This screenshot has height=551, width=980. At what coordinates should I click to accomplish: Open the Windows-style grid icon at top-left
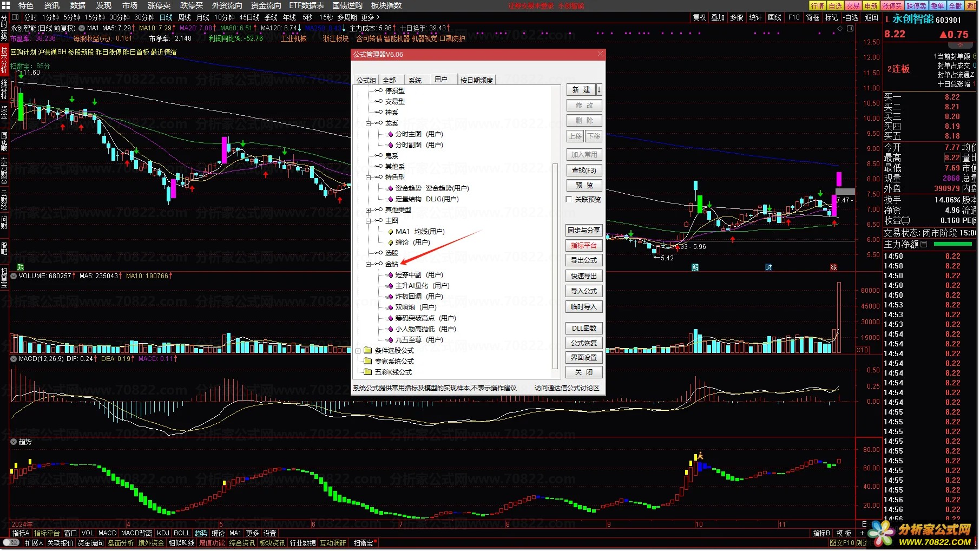(5, 5)
